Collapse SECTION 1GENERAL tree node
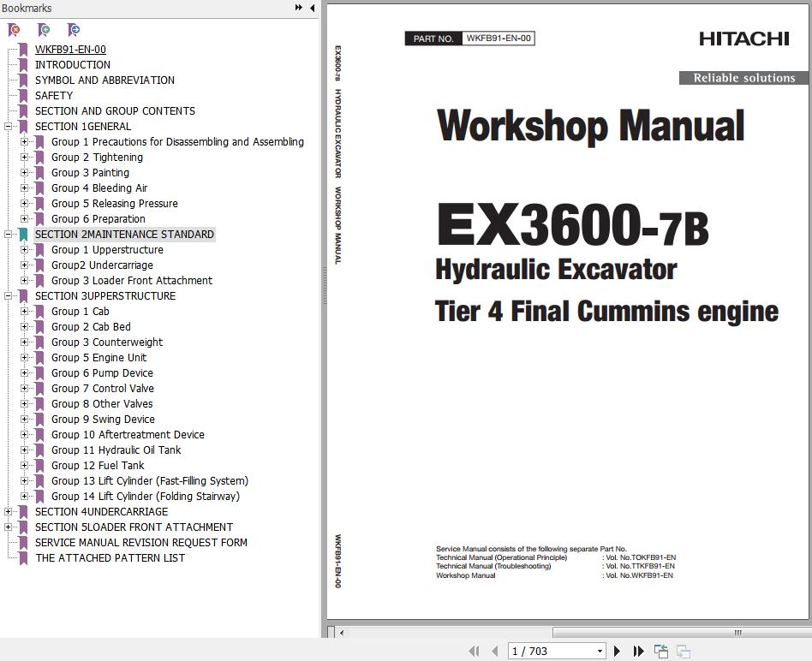This screenshot has width=812, height=661. point(8,127)
